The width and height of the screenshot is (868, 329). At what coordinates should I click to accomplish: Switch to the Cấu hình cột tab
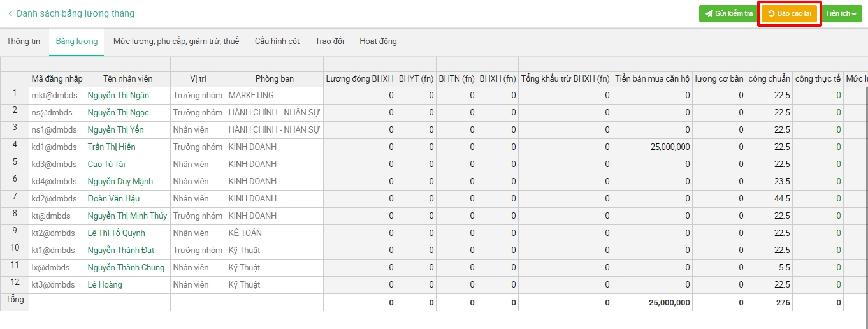(x=277, y=41)
